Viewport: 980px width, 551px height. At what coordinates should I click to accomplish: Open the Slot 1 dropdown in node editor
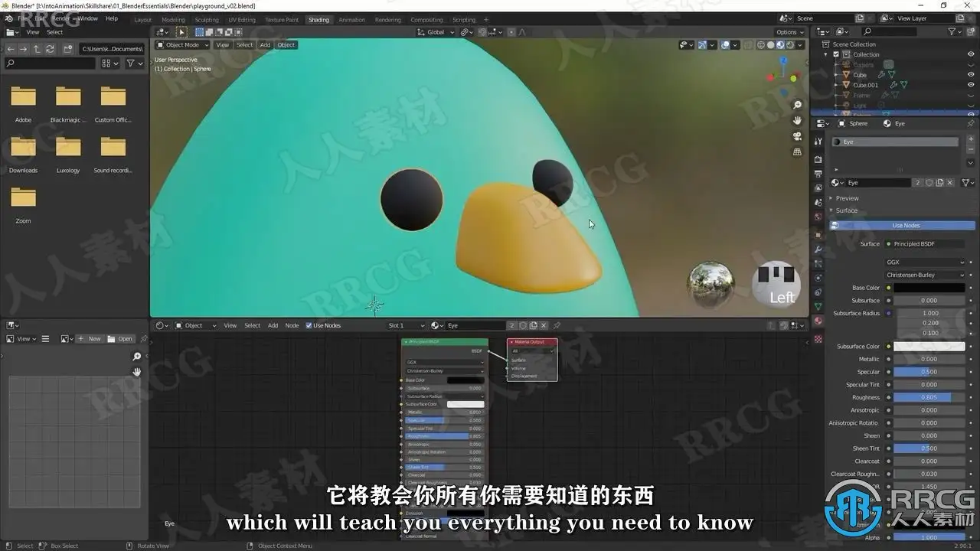pos(406,325)
